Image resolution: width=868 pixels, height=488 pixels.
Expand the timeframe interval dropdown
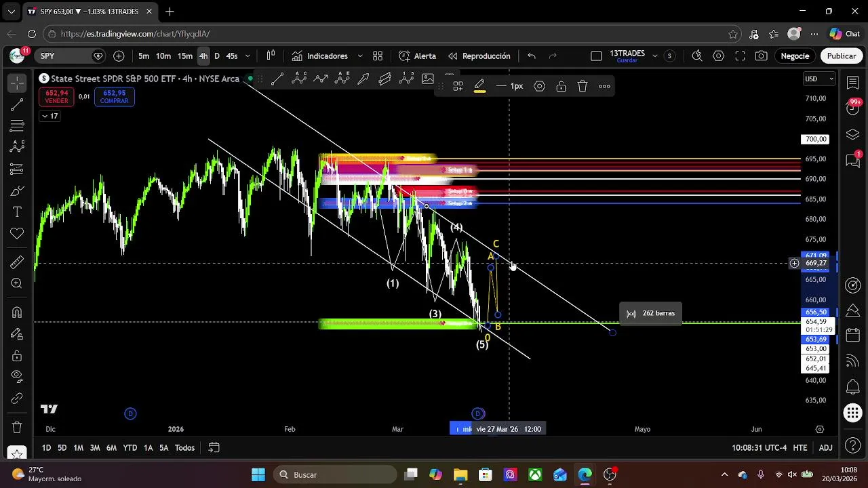(x=248, y=56)
